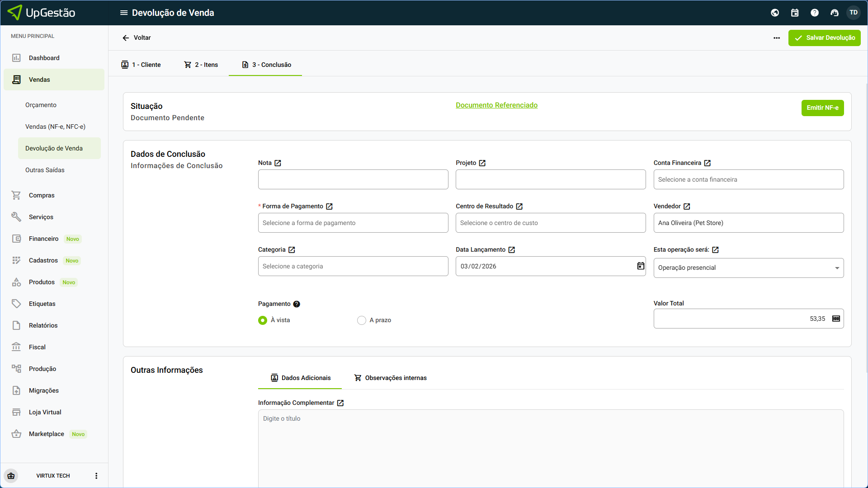This screenshot has width=868, height=488.
Task: Open the support headset icon
Action: click(x=835, y=13)
